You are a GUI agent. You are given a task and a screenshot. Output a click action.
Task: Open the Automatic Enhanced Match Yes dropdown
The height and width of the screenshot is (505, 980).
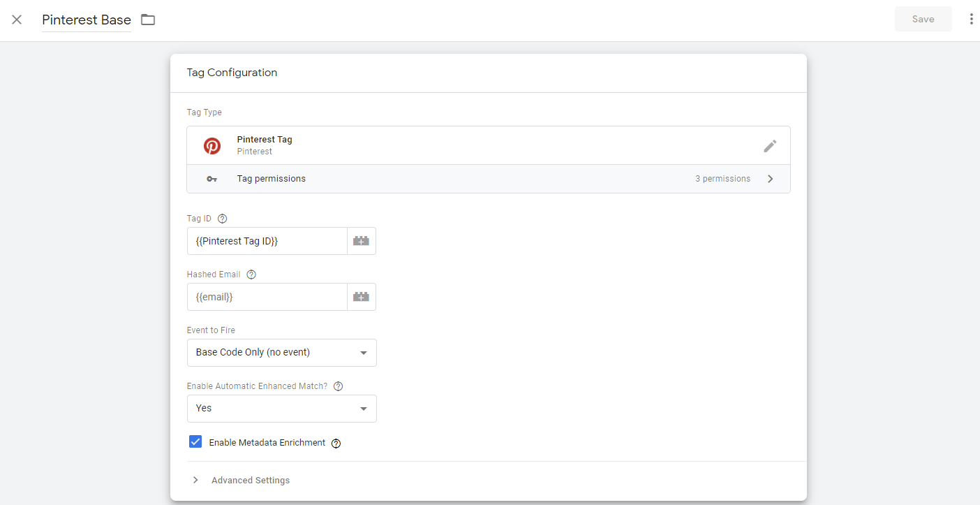281,409
